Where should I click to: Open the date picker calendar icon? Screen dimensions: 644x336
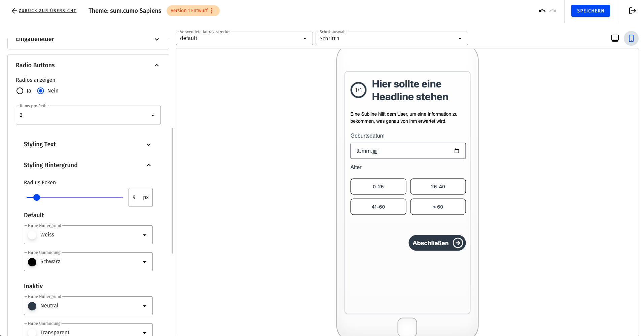click(457, 151)
